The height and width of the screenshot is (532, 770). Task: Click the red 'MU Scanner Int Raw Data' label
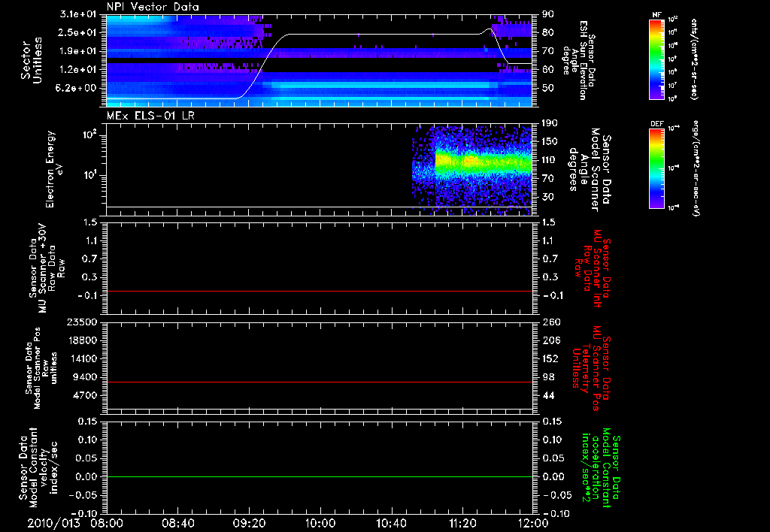tap(593, 268)
